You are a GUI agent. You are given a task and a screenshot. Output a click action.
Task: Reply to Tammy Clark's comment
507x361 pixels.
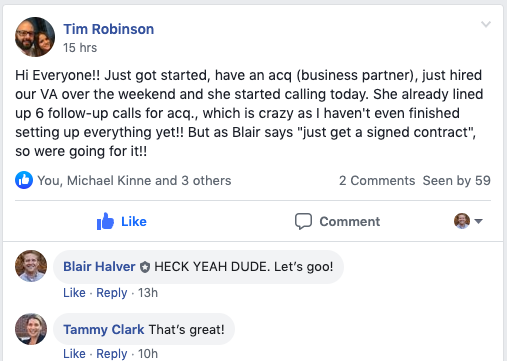click(x=112, y=354)
